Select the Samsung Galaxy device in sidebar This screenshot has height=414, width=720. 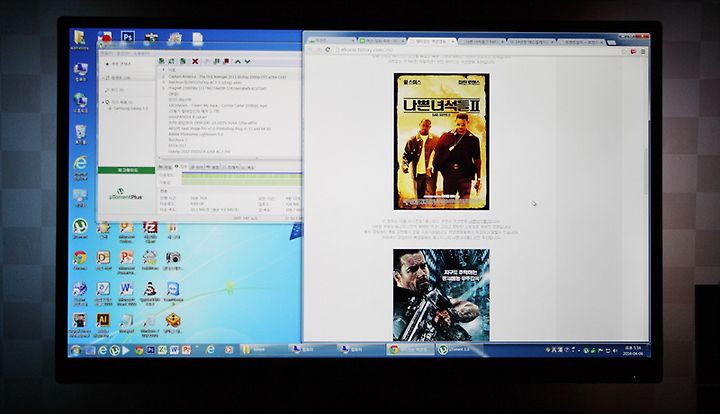[x=130, y=109]
